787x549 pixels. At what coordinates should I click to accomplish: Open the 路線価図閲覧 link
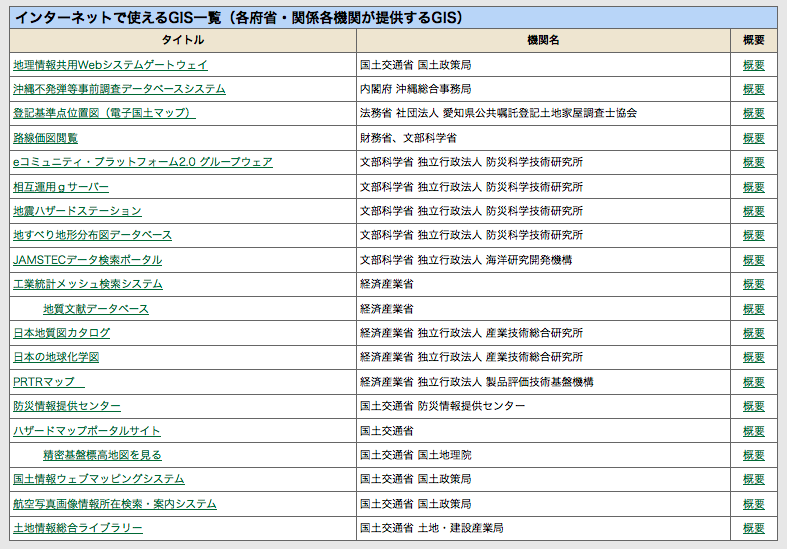45,138
